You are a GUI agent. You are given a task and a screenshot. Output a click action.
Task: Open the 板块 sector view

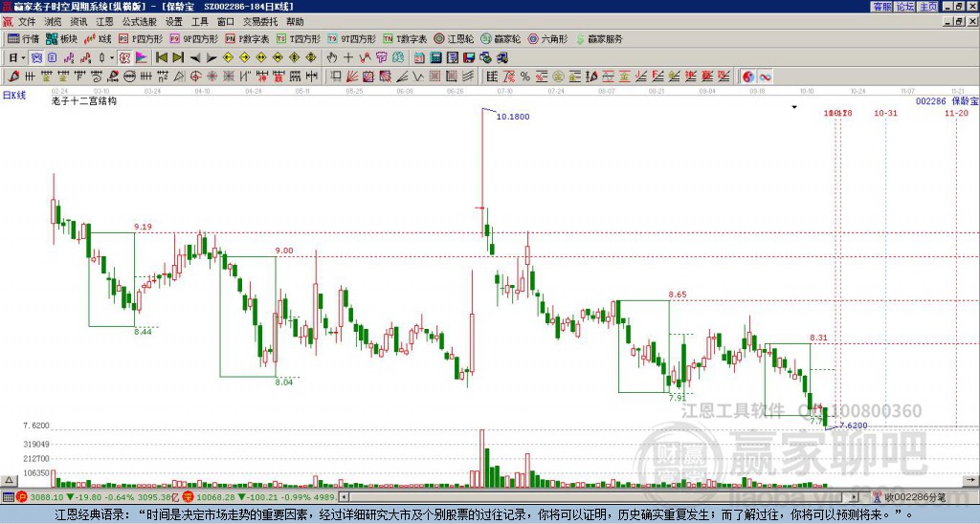[x=62, y=38]
